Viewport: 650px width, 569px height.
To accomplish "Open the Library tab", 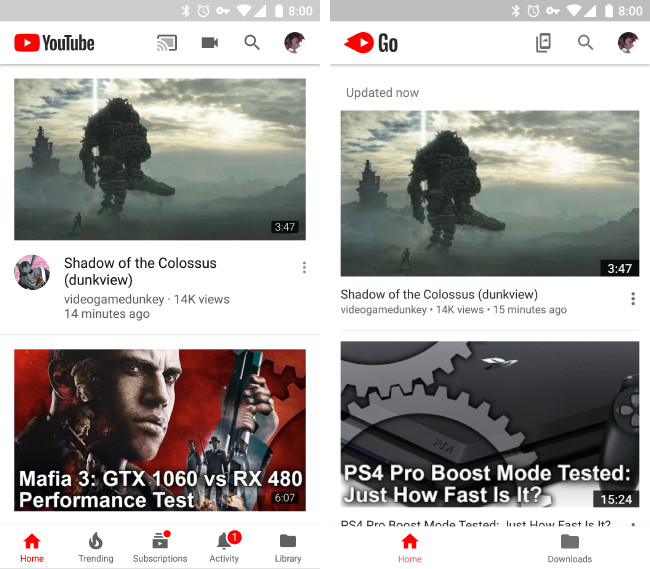I will (x=288, y=547).
